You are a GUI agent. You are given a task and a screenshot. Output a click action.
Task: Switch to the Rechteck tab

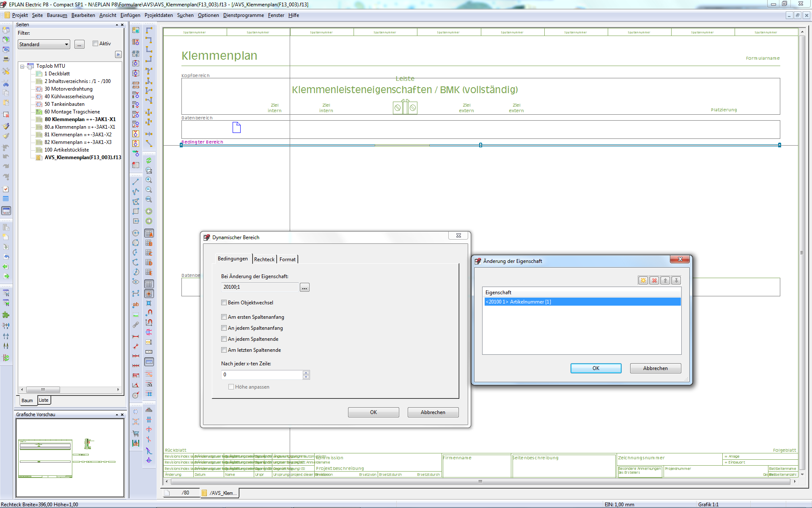pos(264,259)
